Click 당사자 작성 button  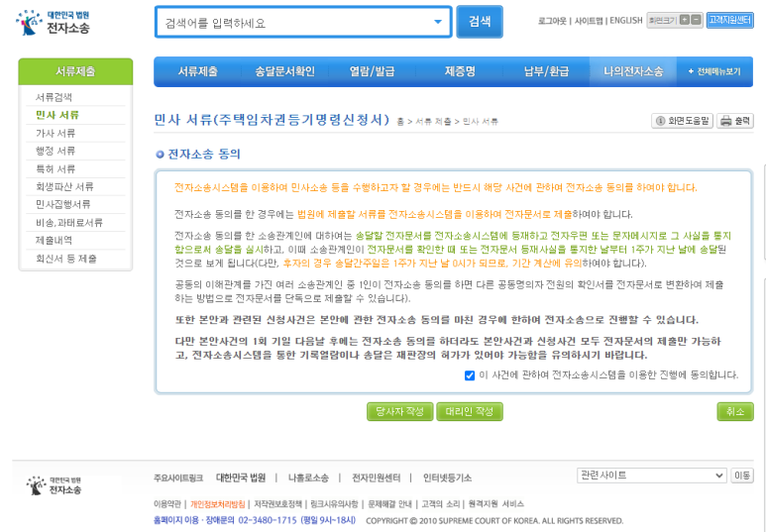click(399, 411)
